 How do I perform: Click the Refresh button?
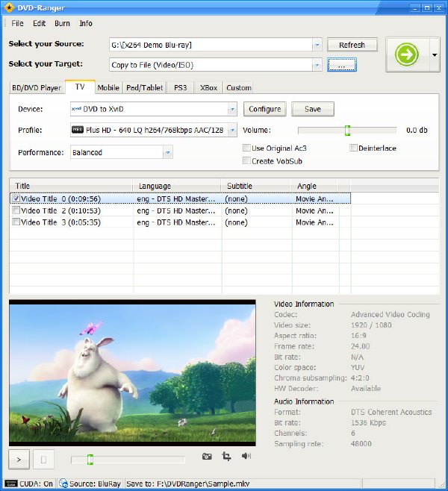352,45
